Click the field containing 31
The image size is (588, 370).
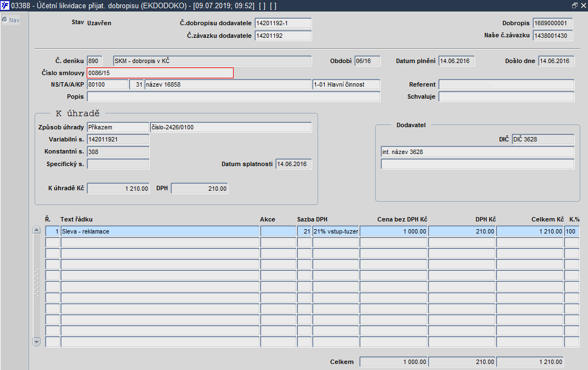[137, 84]
